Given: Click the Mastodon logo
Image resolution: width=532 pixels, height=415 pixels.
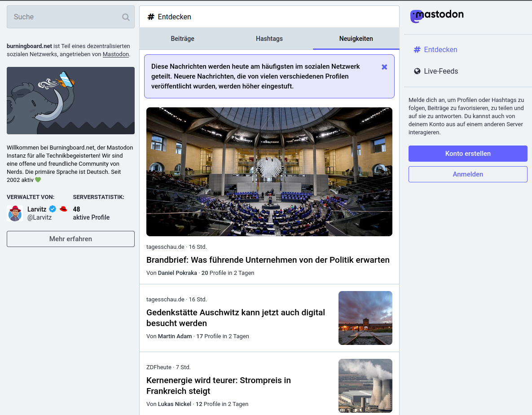Looking at the screenshot, I should click(437, 16).
